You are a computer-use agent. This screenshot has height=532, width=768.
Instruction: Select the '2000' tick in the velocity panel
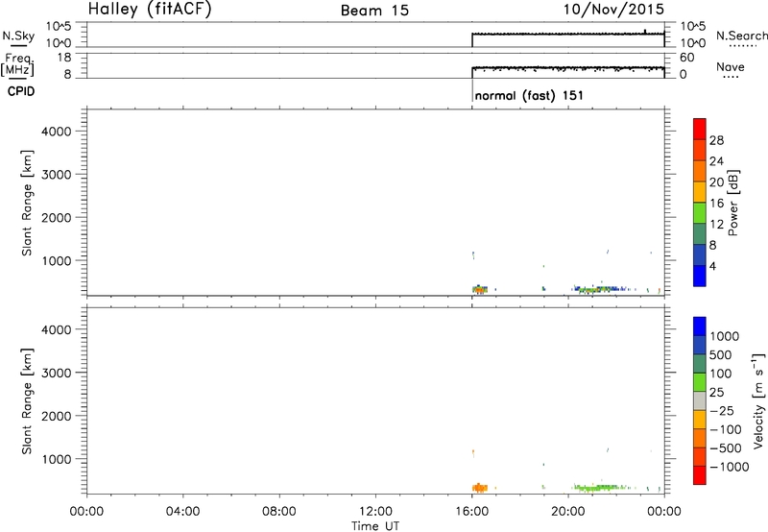pyautogui.click(x=57, y=416)
